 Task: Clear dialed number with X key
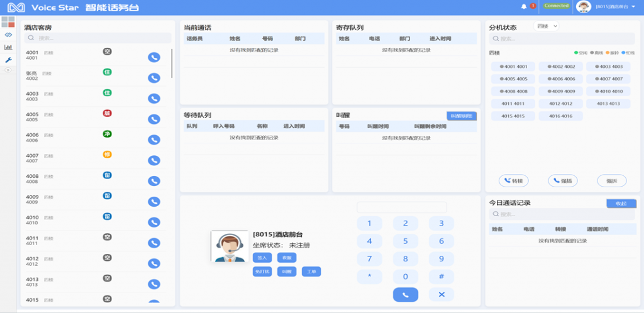pos(441,294)
